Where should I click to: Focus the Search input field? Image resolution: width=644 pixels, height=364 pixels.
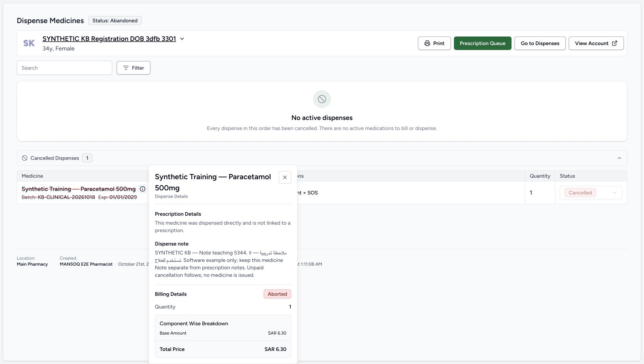pos(64,68)
